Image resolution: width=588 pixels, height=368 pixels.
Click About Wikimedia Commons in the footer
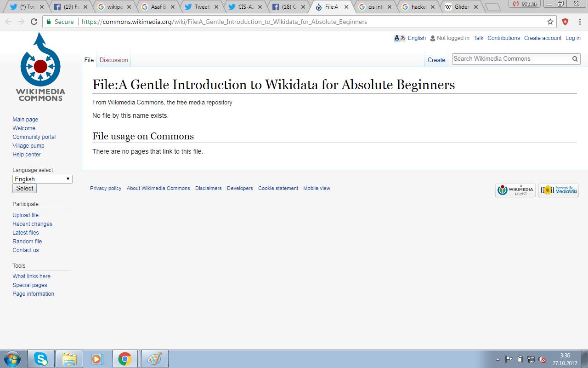click(x=158, y=188)
